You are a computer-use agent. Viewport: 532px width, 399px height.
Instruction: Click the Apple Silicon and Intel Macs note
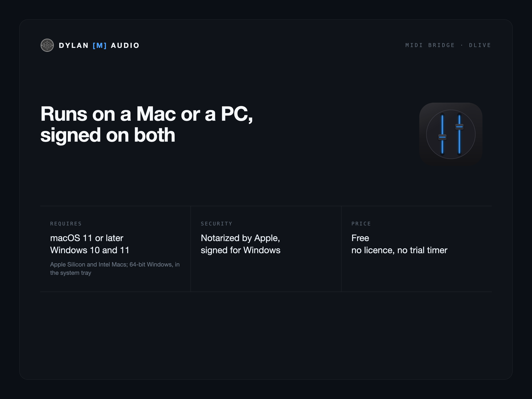click(115, 269)
